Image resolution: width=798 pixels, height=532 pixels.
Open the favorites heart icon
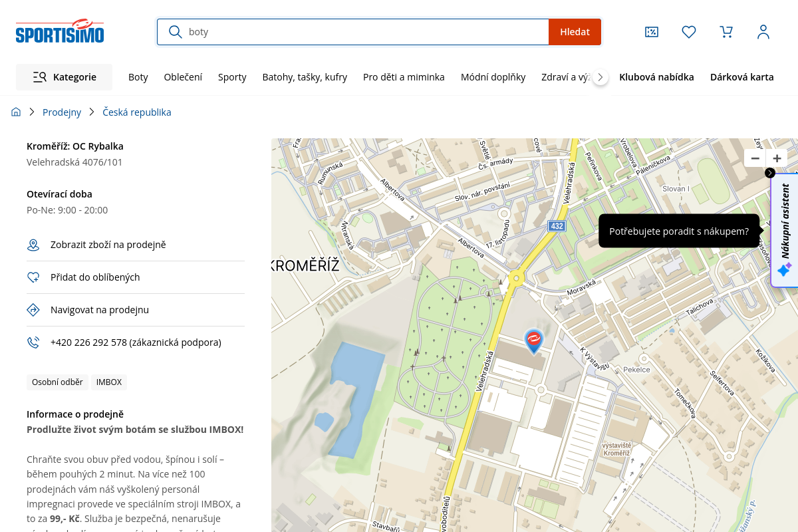(x=689, y=32)
